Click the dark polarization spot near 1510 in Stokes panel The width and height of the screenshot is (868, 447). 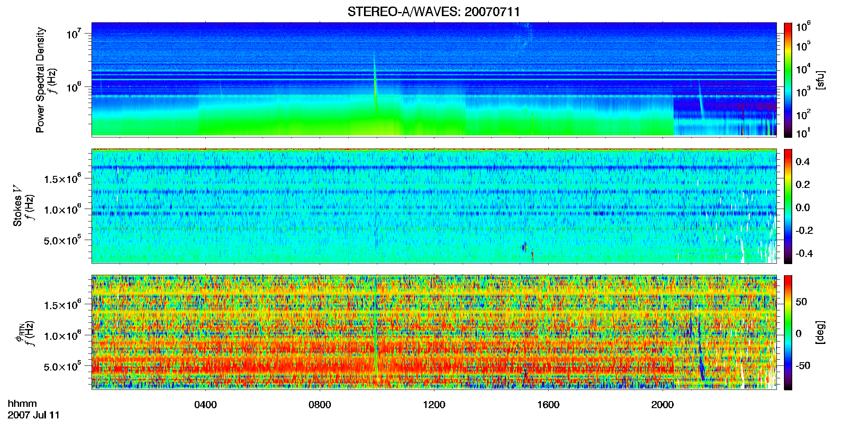[x=525, y=247]
